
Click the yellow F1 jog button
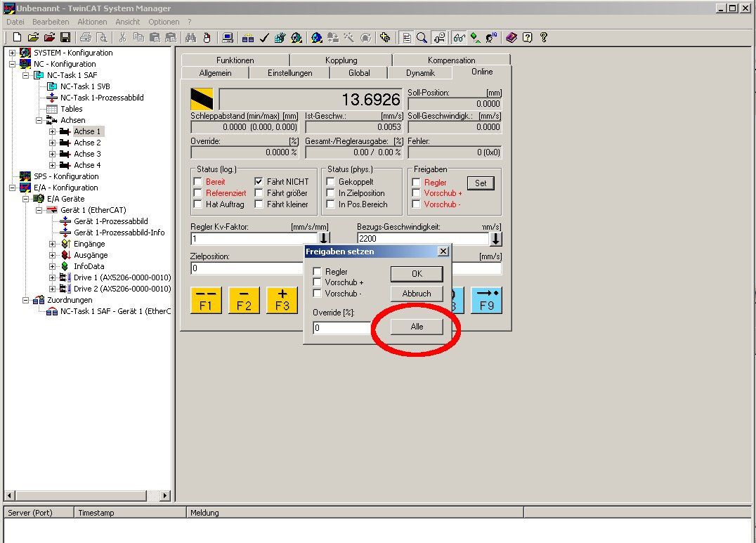206,301
